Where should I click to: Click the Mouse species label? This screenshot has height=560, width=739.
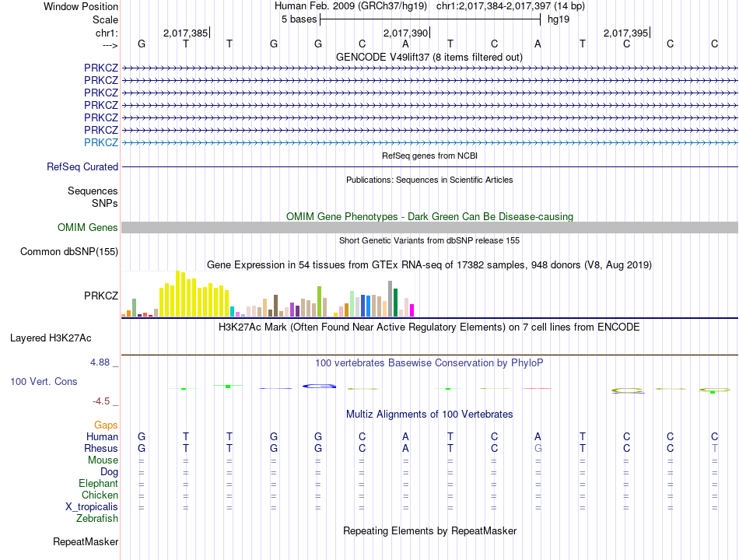[103, 460]
